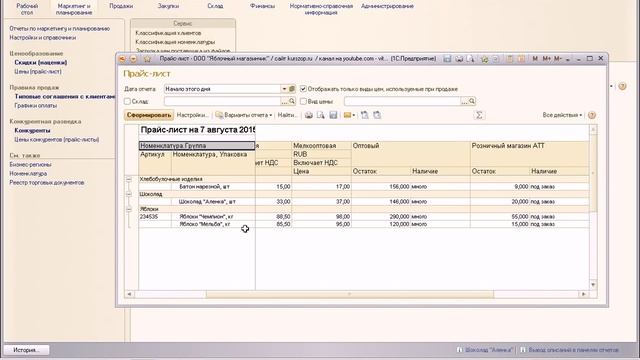Click the magnifier icon of the Вид цены field

(472, 101)
